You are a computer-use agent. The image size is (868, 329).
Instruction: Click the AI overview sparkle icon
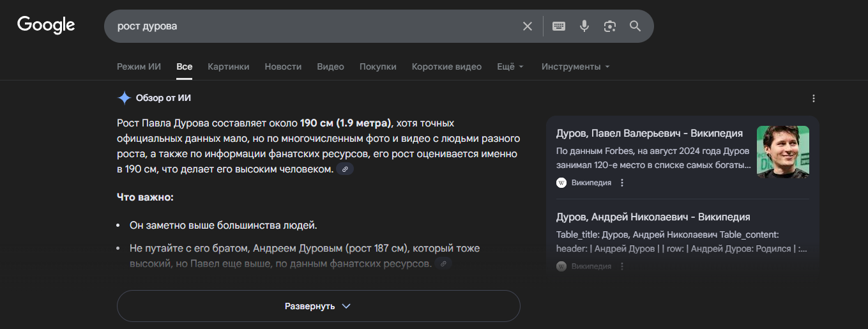[124, 98]
